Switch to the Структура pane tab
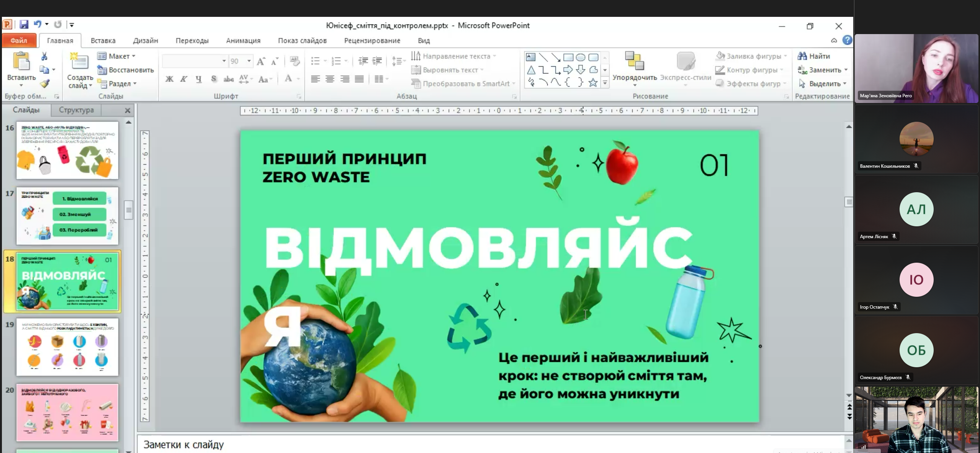 point(76,110)
